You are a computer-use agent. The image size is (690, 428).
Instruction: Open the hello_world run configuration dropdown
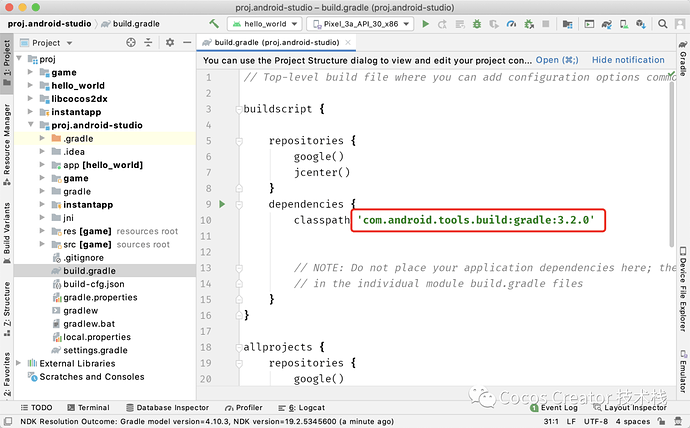pyautogui.click(x=264, y=24)
